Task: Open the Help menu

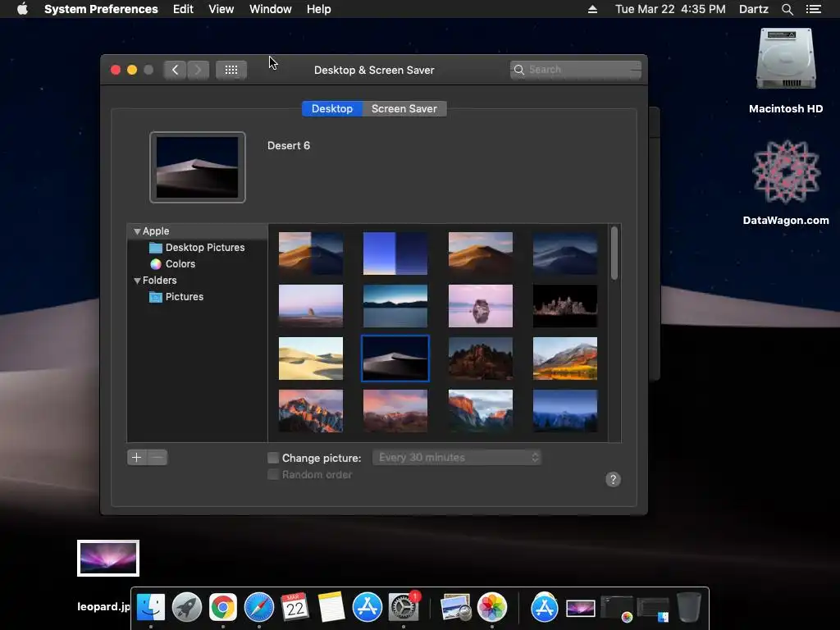Action: pyautogui.click(x=319, y=9)
